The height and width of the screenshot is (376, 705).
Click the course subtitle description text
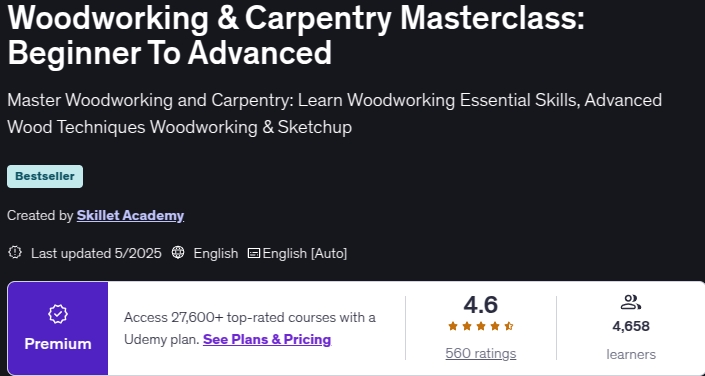tap(335, 114)
